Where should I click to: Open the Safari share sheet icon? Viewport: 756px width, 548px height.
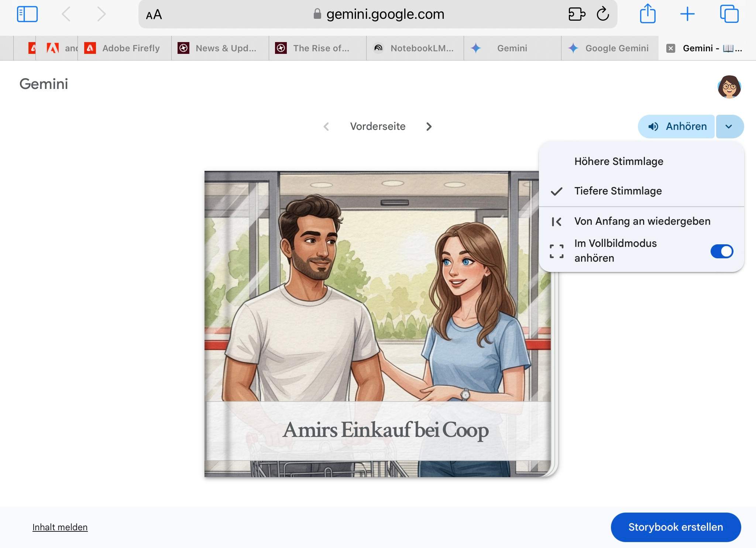[x=647, y=14]
